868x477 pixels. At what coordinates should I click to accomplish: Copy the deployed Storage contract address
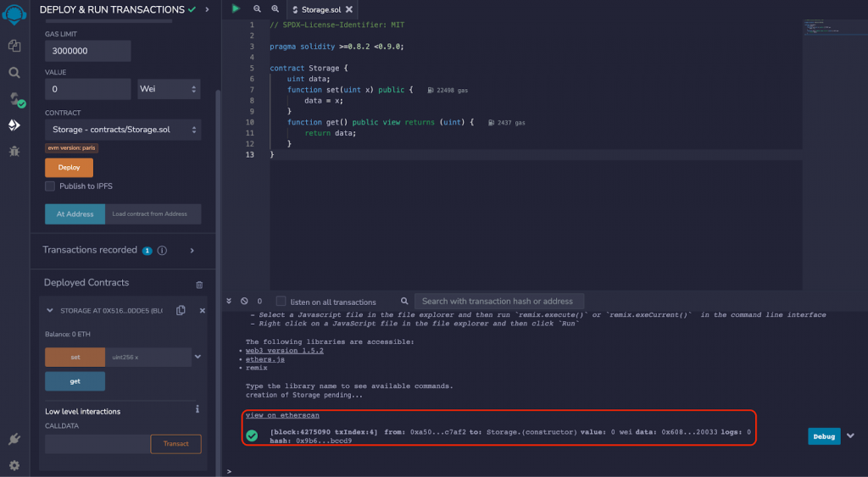(181, 310)
